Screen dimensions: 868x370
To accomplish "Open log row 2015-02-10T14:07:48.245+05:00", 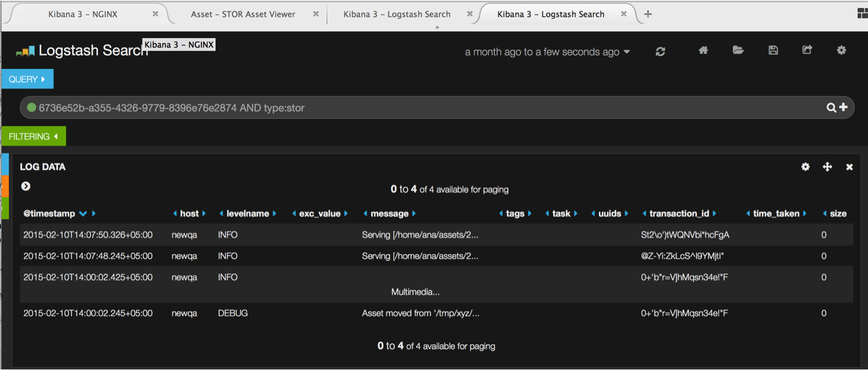I will coord(436,256).
